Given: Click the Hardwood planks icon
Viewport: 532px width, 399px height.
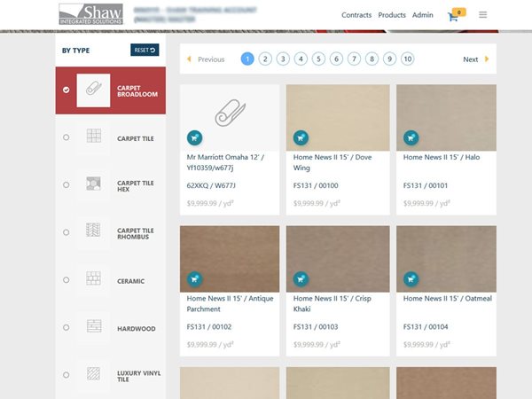Looking at the screenshot, I should (94, 325).
